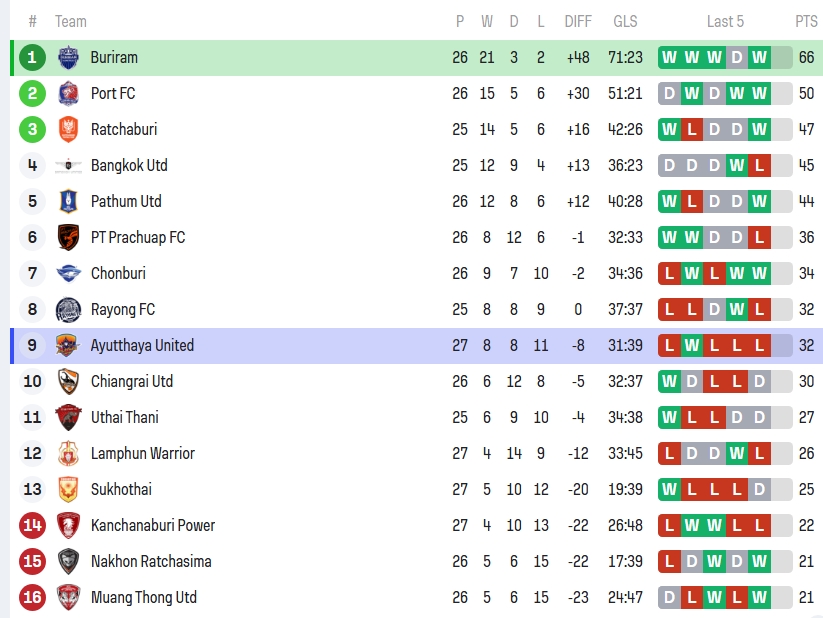823x618 pixels.
Task: Click the Sukhothai team logo
Action: (68, 489)
